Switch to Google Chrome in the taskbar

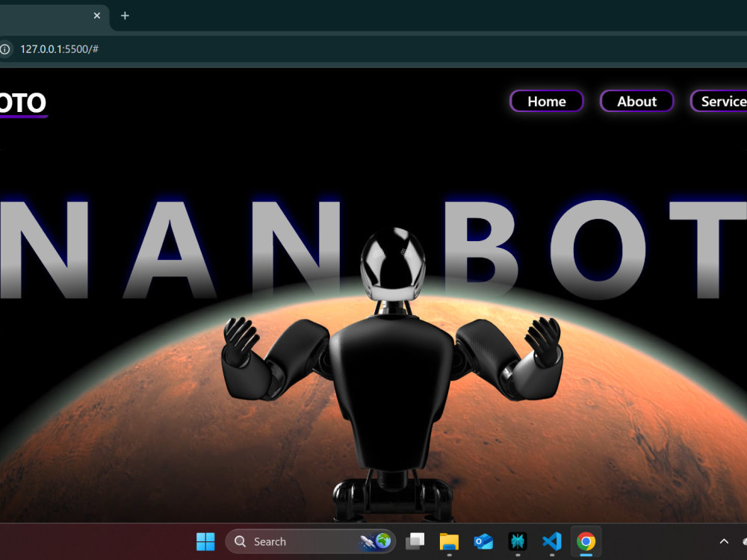point(586,541)
